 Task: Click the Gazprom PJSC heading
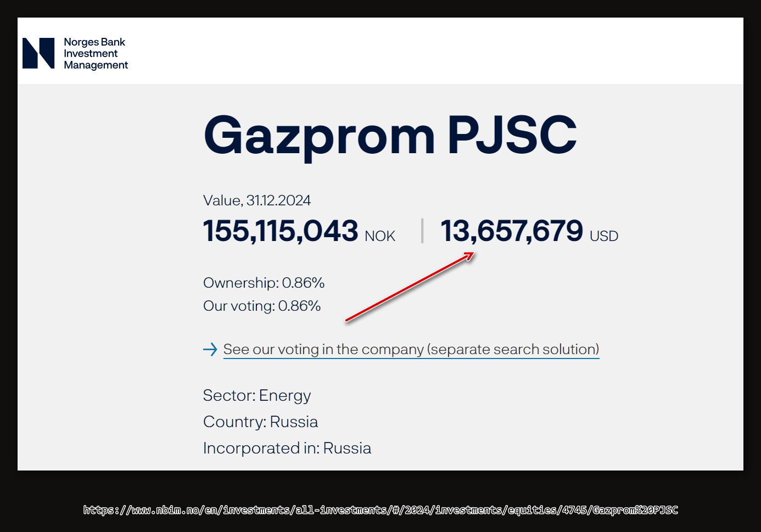click(x=390, y=135)
